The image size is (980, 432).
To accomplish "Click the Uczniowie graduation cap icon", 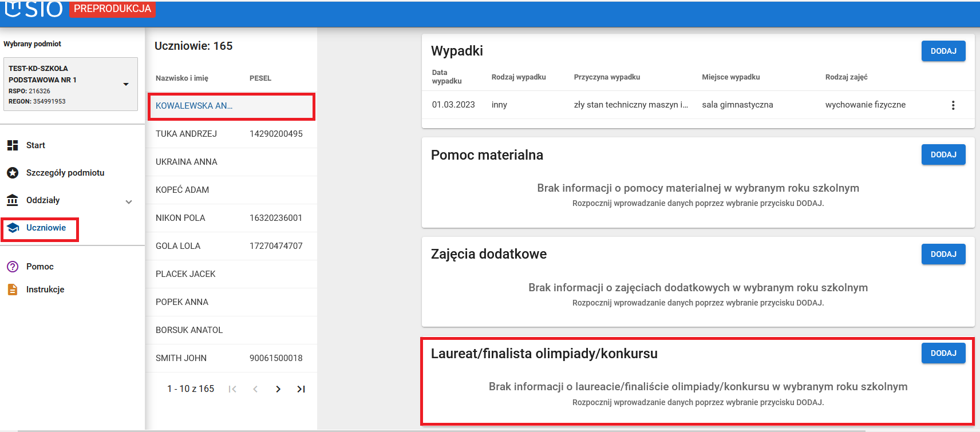I will [13, 228].
